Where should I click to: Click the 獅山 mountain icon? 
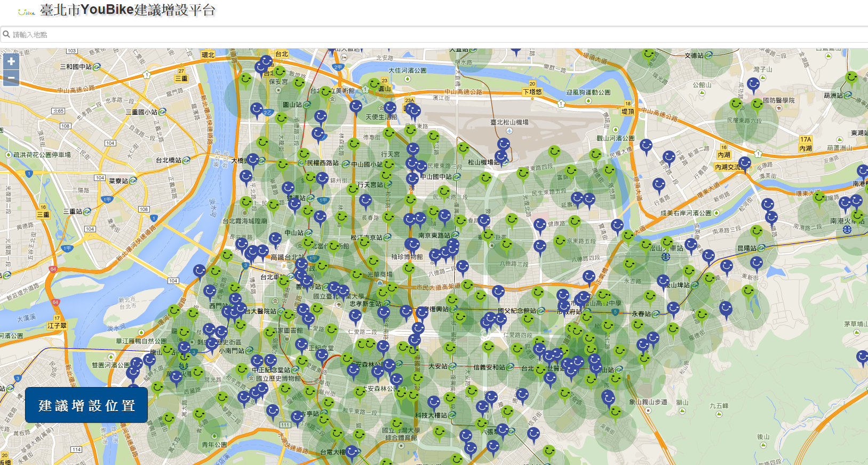(x=682, y=411)
